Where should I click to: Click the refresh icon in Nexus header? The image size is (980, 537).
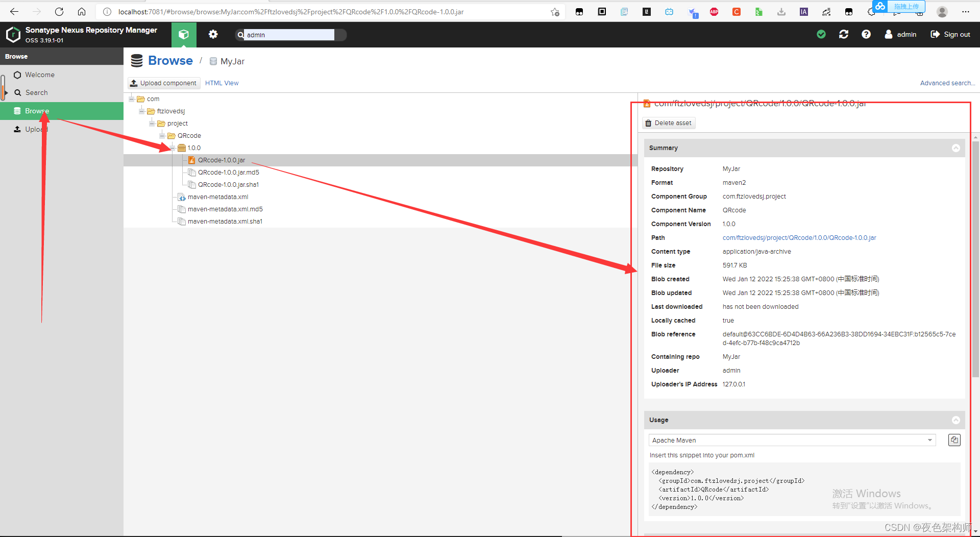coord(844,34)
